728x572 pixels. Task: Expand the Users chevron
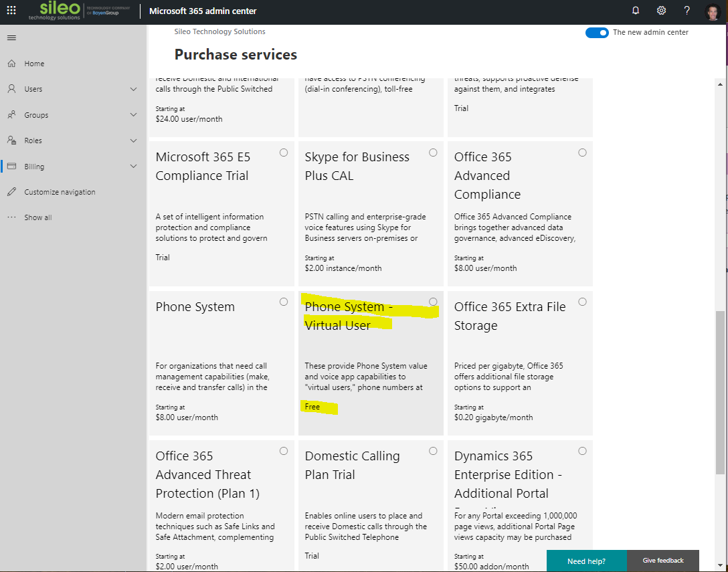click(x=133, y=89)
